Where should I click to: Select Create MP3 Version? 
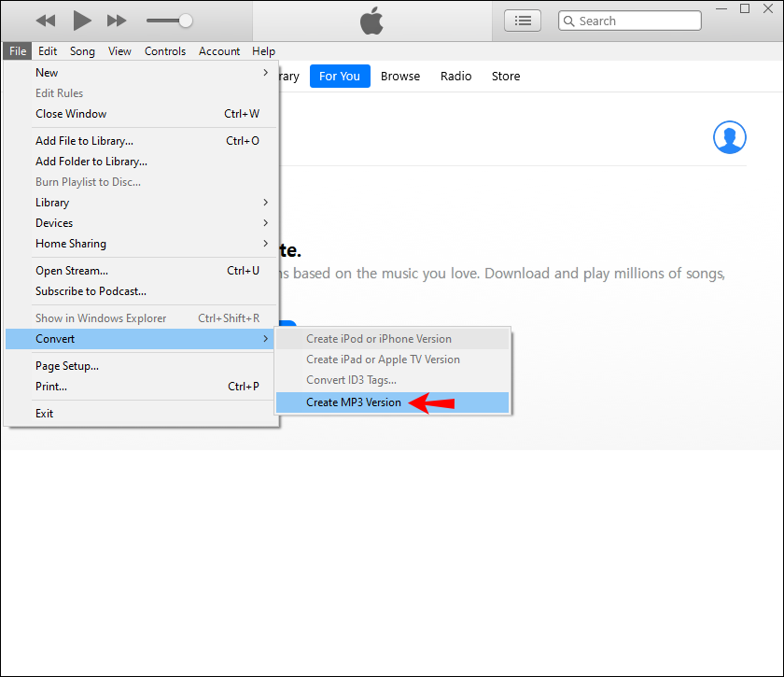(x=393, y=402)
